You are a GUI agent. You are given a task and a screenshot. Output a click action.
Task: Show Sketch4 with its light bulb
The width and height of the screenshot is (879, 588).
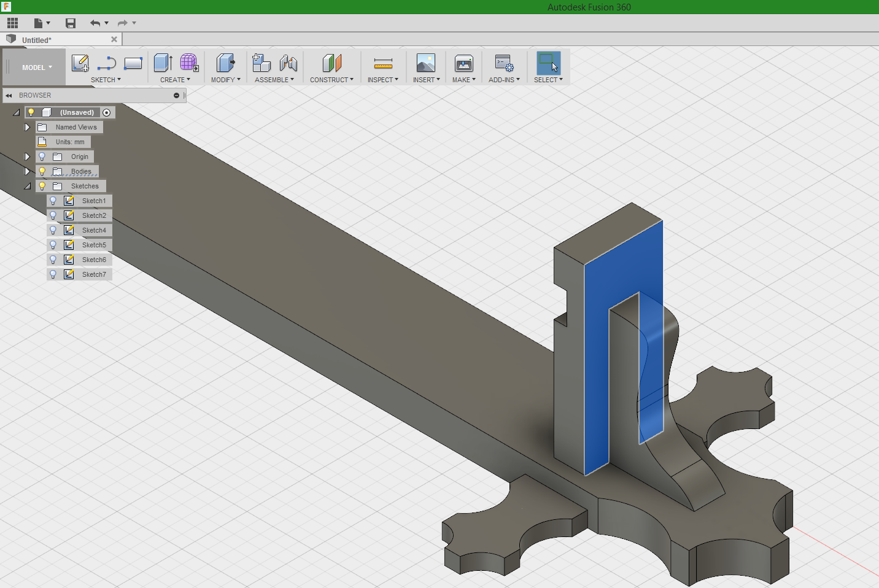click(x=53, y=230)
